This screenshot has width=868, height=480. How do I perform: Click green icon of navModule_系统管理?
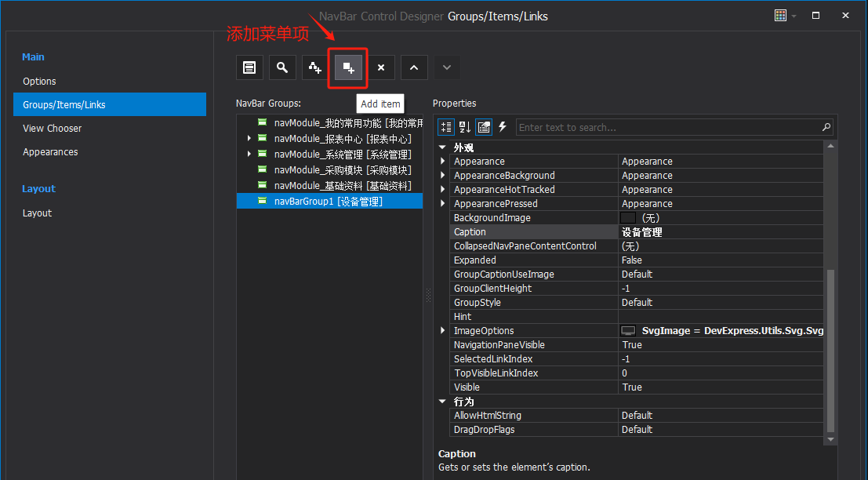pos(263,154)
